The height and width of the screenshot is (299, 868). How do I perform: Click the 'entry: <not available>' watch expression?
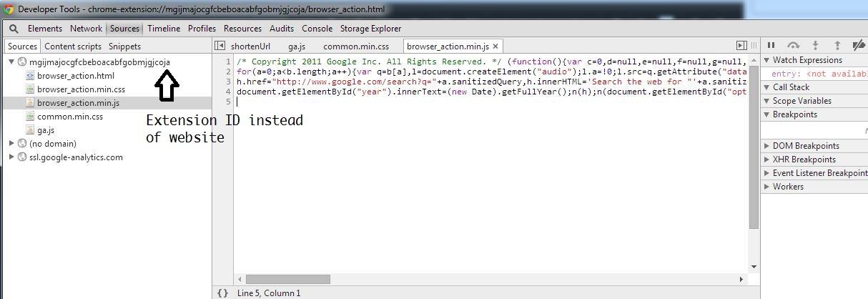click(x=819, y=74)
